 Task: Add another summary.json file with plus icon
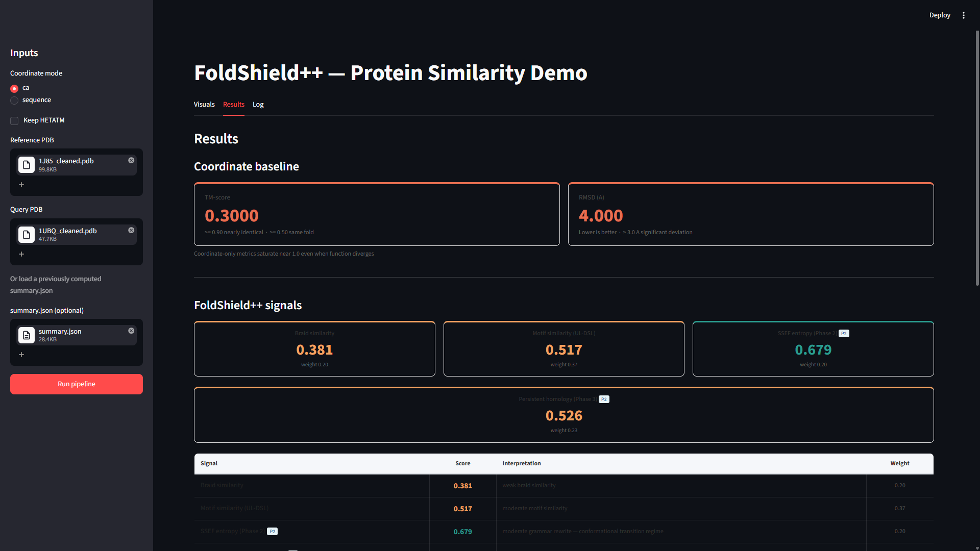(21, 355)
